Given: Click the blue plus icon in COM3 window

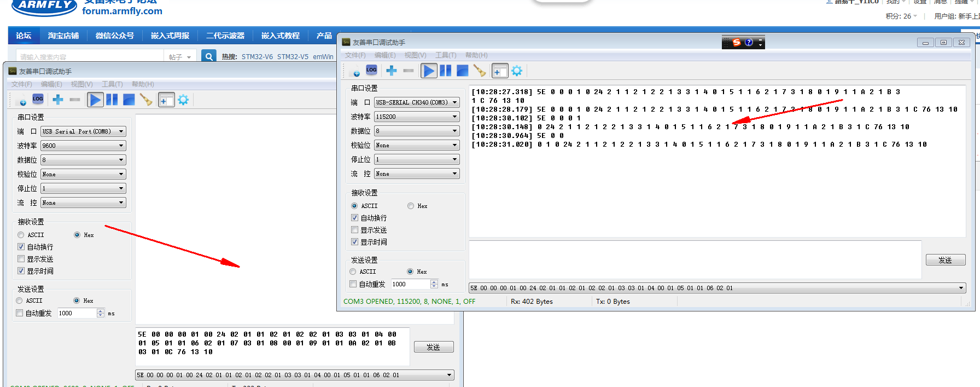Looking at the screenshot, I should coord(392,71).
